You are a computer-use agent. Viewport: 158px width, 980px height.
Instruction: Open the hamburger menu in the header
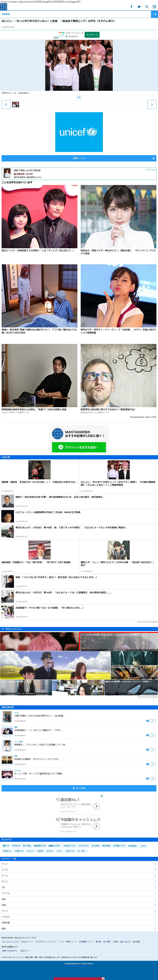point(154,7)
